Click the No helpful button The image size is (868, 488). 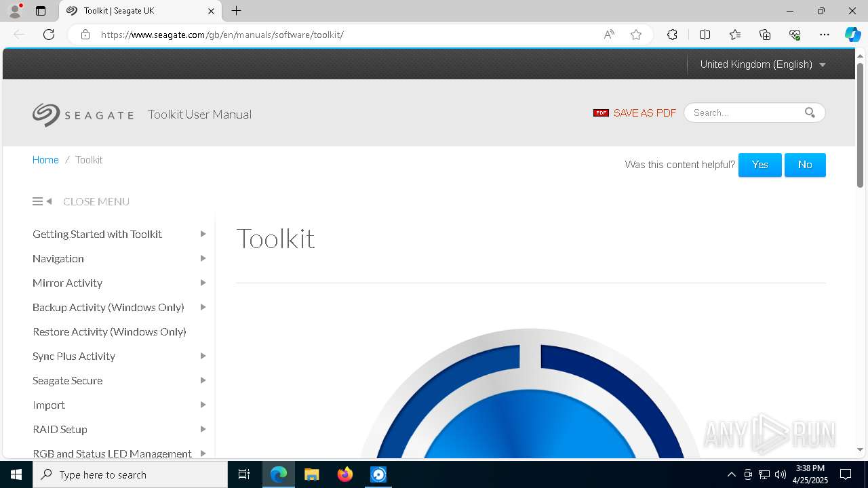[805, 165]
